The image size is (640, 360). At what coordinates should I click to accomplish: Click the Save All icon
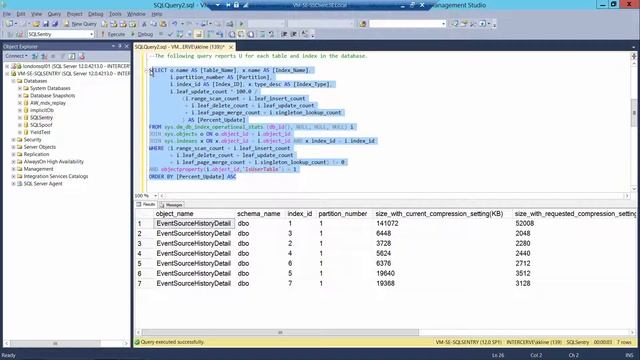(55, 24)
